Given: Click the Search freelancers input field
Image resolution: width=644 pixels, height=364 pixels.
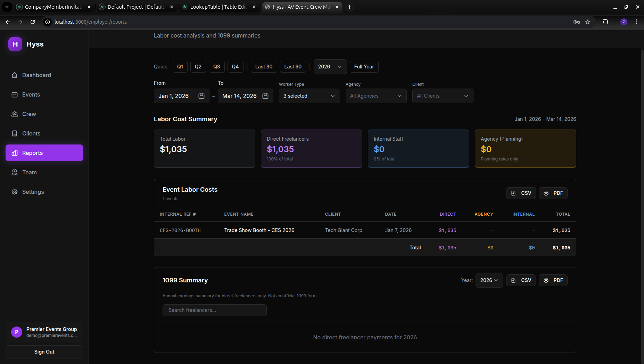Looking at the screenshot, I should [x=215, y=310].
